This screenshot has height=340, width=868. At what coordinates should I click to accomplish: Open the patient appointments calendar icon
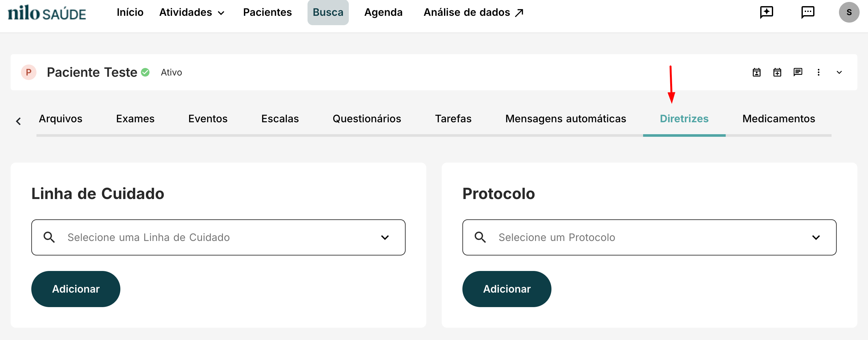click(756, 73)
